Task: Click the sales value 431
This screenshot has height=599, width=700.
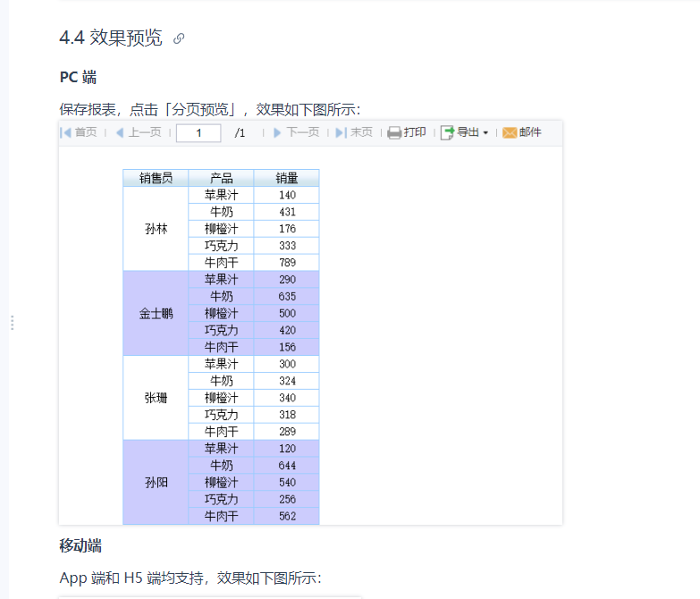Action: pyautogui.click(x=287, y=212)
